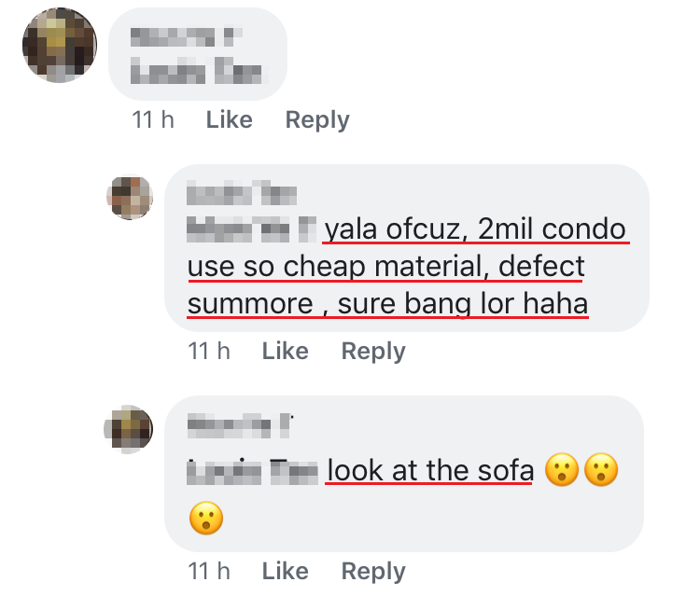Open timestamp under "look at the sofa" comment
The height and width of the screenshot is (596, 700).
pos(209,571)
